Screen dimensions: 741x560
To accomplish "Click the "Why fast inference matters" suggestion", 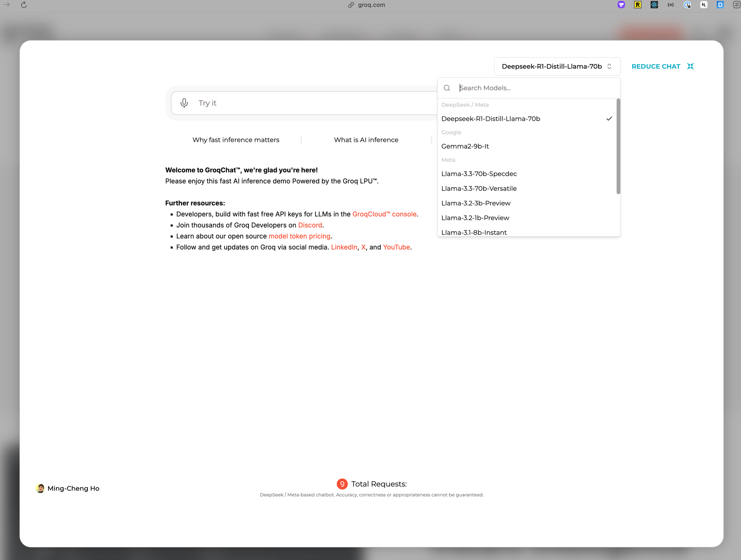I will (236, 140).
